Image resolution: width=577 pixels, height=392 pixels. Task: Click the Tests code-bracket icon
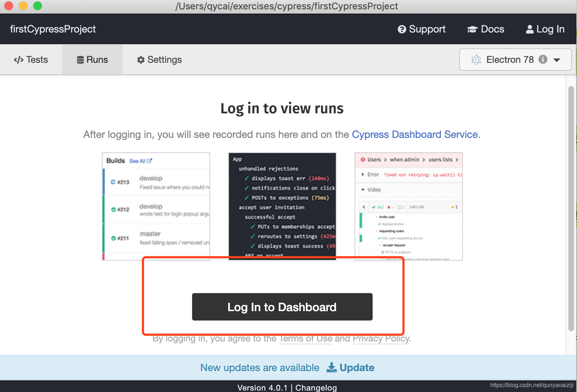(18, 60)
